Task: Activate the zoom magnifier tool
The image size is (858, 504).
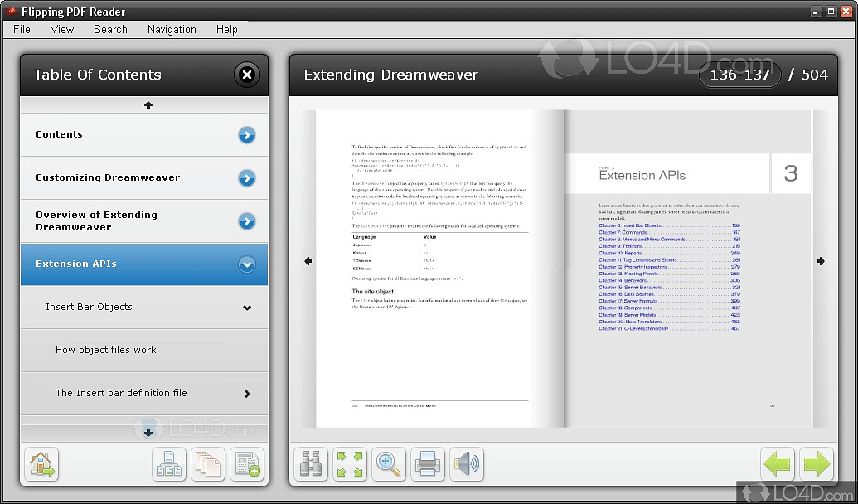Action: click(x=388, y=464)
